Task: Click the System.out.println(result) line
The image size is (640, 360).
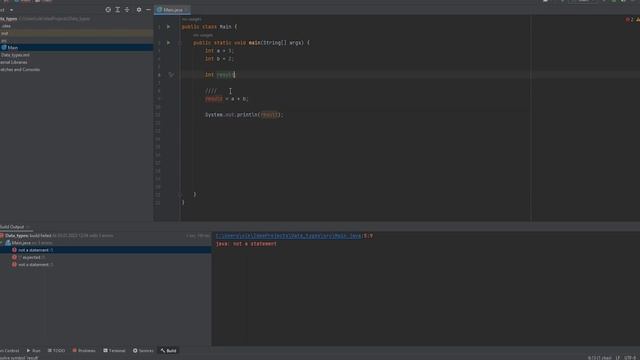Action: [244, 115]
